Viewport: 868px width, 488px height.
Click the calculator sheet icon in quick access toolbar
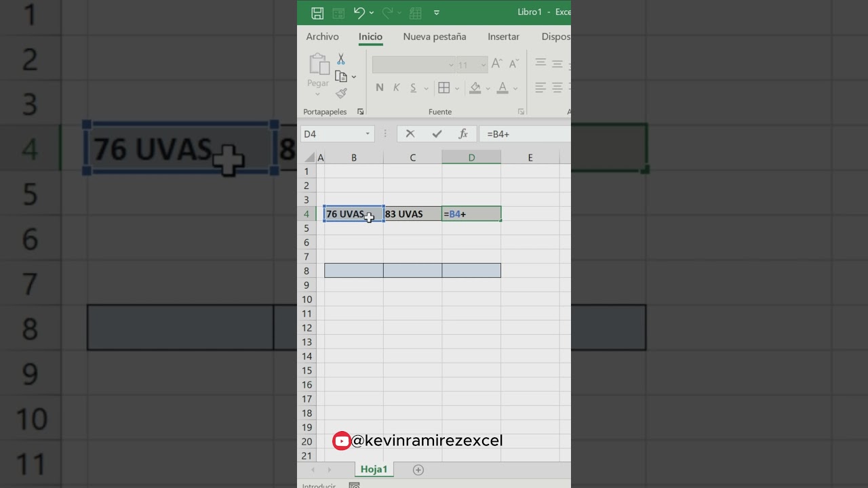[x=416, y=13]
